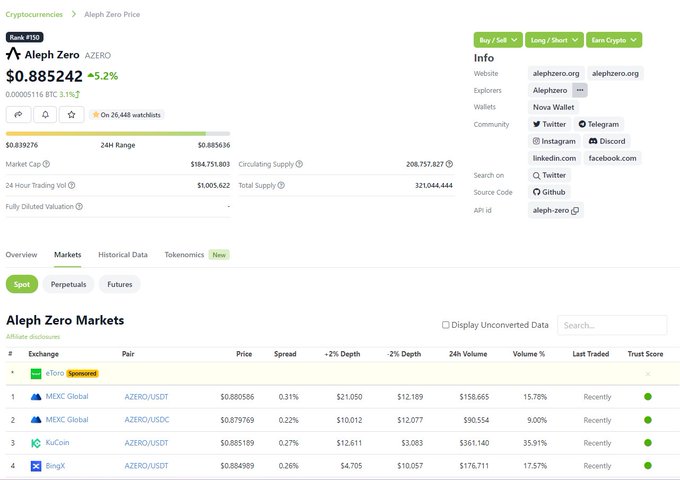Image resolution: width=680 pixels, height=480 pixels.
Task: Click the Circulating Supply help icon
Action: [299, 164]
